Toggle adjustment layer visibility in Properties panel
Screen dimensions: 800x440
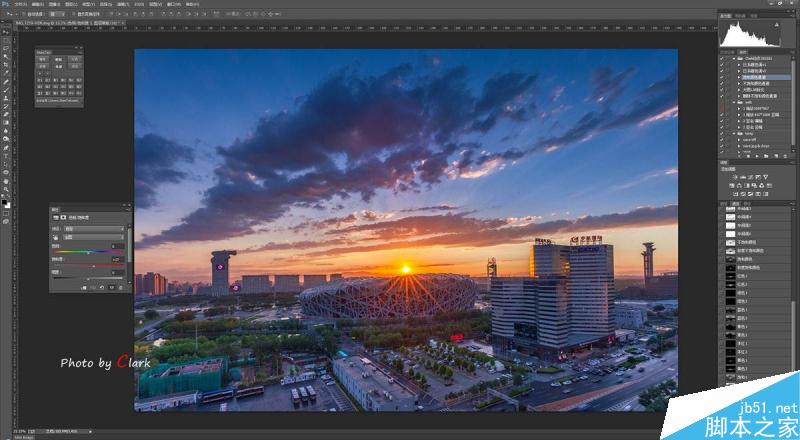[x=112, y=287]
